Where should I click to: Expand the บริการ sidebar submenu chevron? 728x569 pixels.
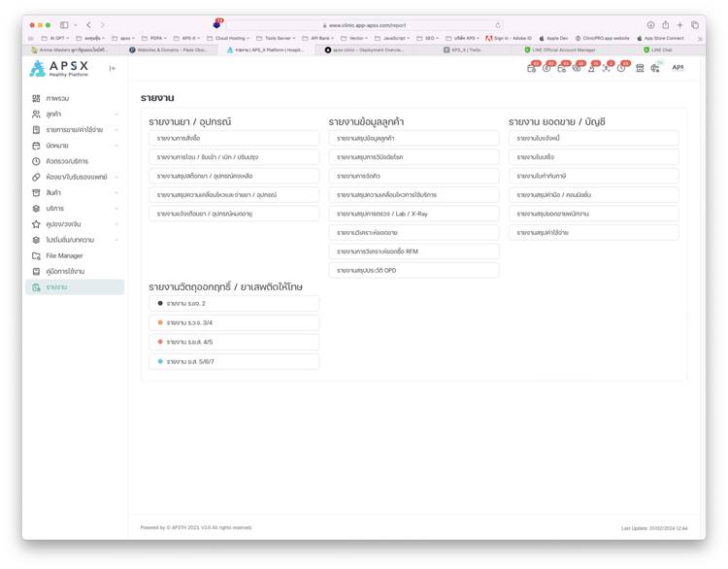click(x=116, y=209)
